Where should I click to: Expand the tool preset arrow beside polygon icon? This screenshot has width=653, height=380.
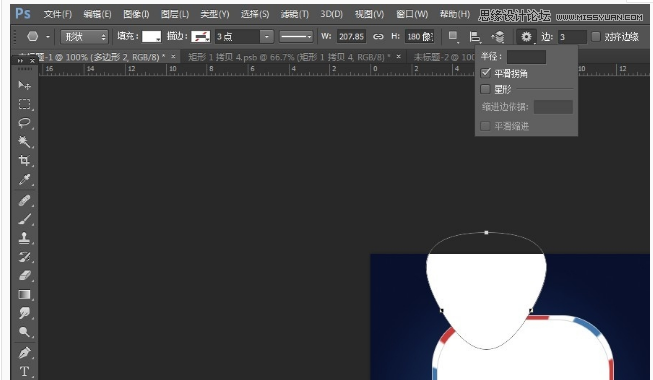[48, 37]
